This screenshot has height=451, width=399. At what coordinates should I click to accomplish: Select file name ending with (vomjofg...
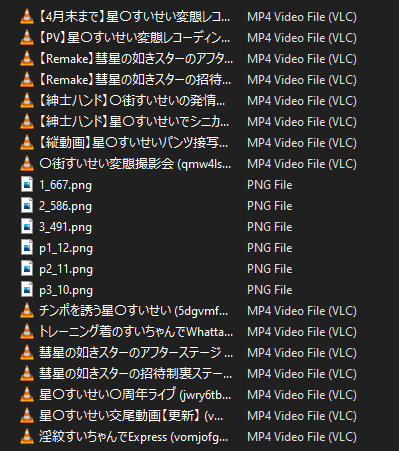(134, 437)
